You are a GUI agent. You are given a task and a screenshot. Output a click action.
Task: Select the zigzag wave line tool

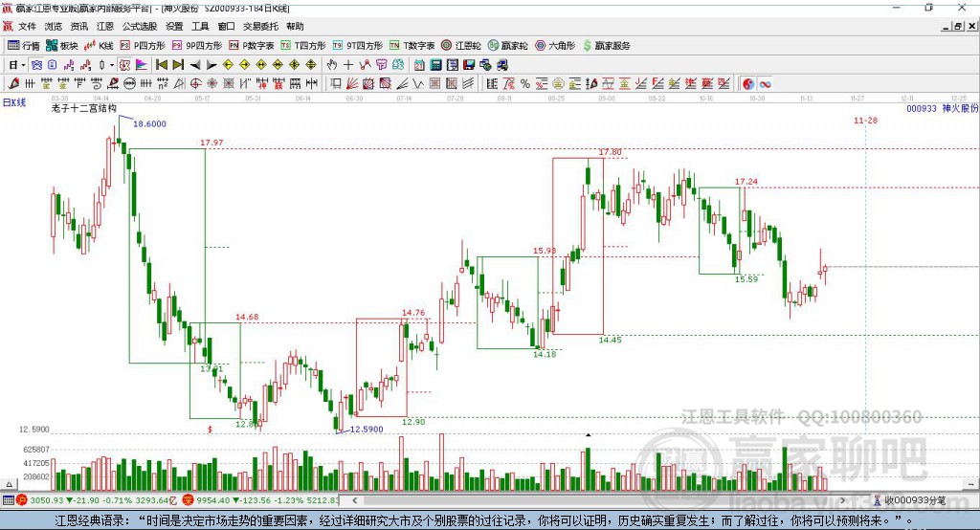click(x=419, y=84)
